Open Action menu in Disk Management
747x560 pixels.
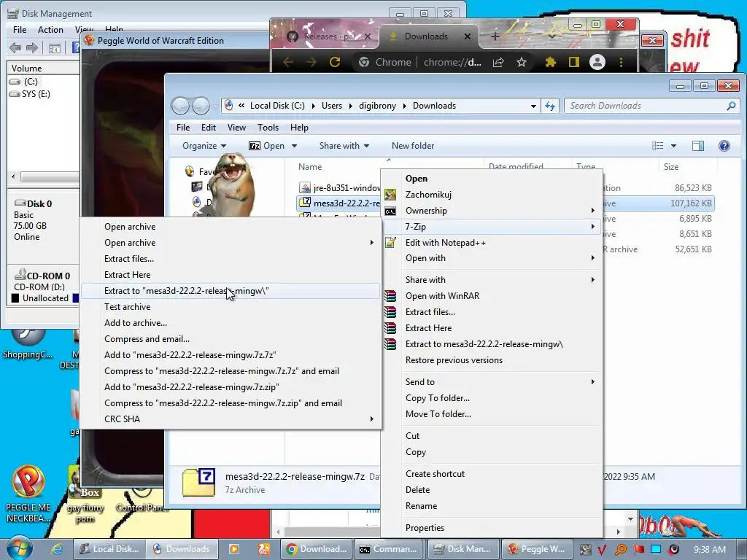click(x=50, y=29)
